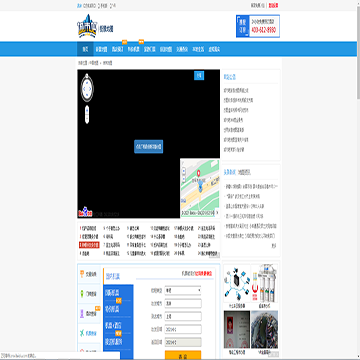Rotate panorama right with compass right arrow
The image size is (360, 360).
(90, 89)
